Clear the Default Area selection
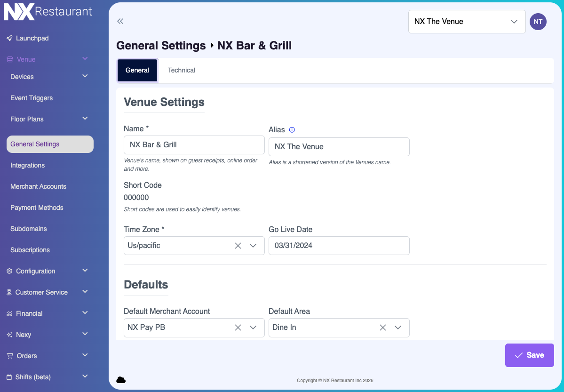 click(383, 328)
